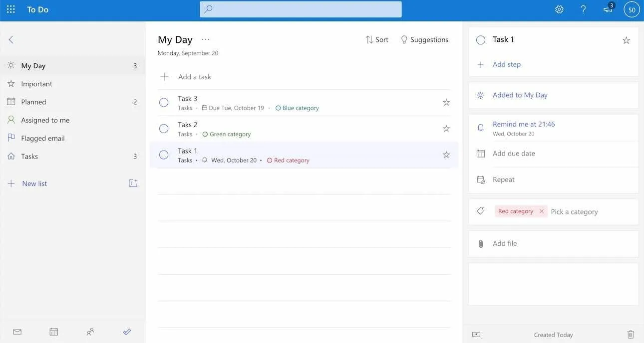
Task: Click the lightbulb icon beside Suggestions
Action: [x=404, y=39]
